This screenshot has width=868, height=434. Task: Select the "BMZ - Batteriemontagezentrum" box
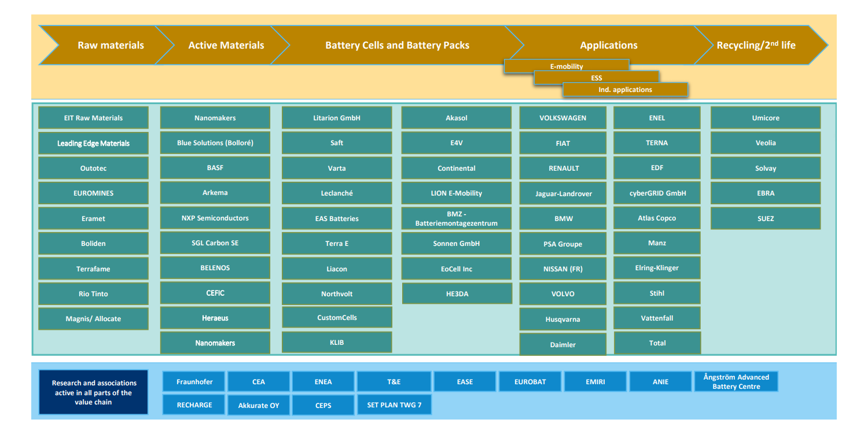(x=457, y=219)
